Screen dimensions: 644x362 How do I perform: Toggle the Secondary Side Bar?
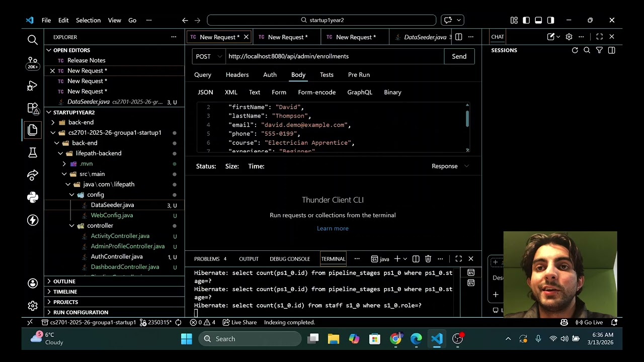[x=551, y=20]
